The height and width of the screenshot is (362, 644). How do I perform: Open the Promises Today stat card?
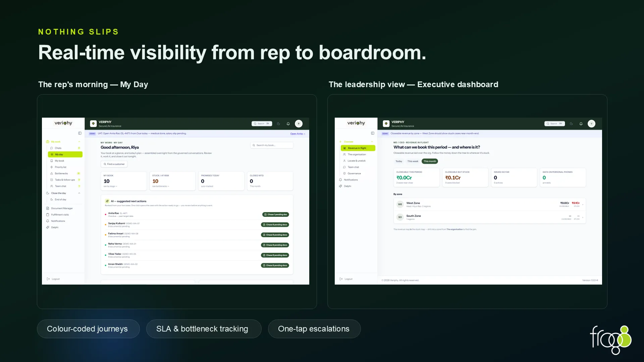pyautogui.click(x=221, y=181)
